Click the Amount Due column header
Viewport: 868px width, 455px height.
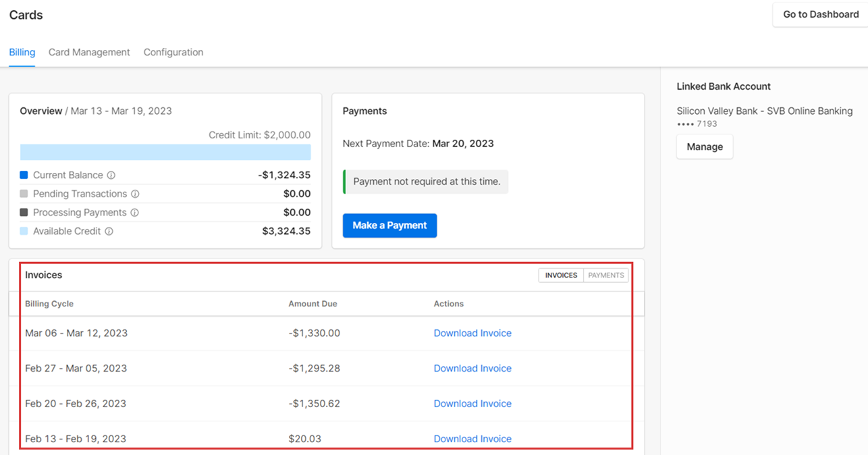pyautogui.click(x=313, y=304)
